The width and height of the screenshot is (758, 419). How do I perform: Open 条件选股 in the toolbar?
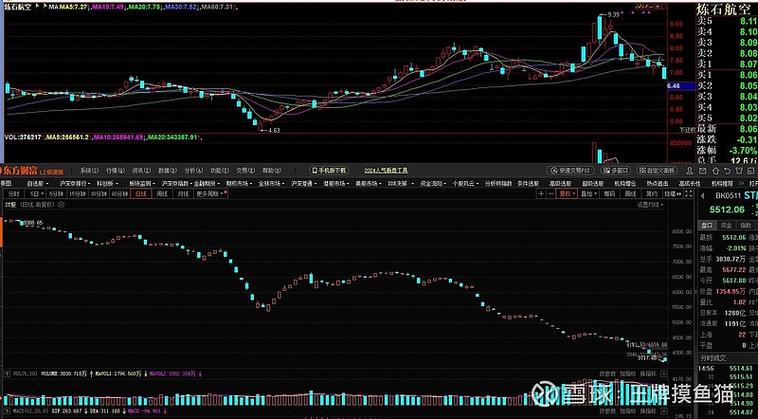pyautogui.click(x=528, y=184)
